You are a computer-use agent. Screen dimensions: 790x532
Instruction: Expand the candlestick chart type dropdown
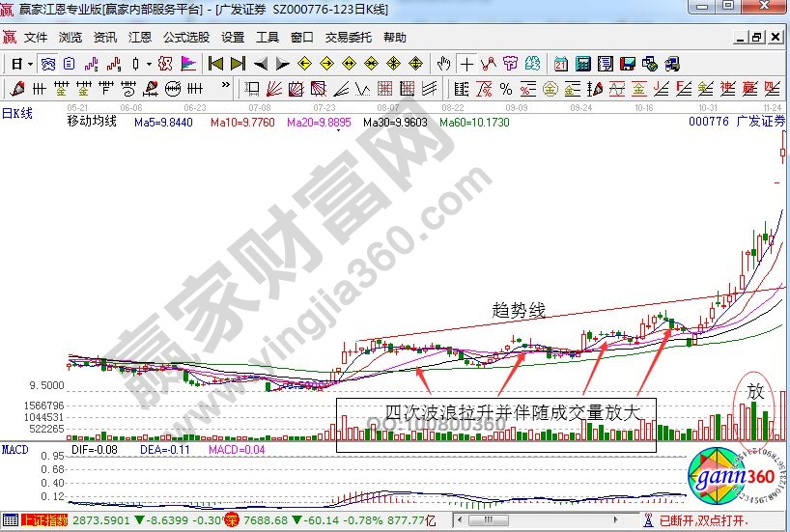tap(148, 64)
